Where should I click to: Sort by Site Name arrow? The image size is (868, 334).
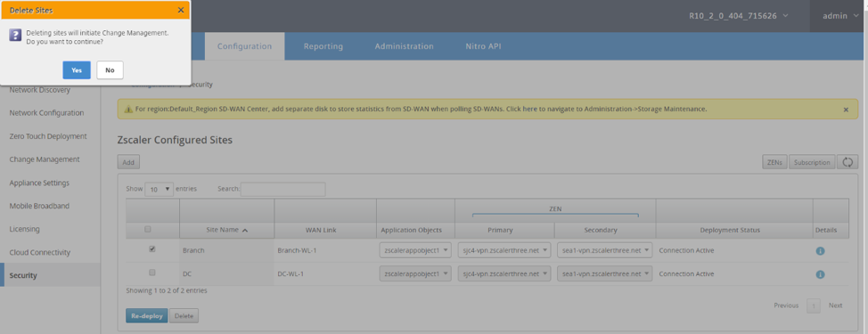[245, 230]
